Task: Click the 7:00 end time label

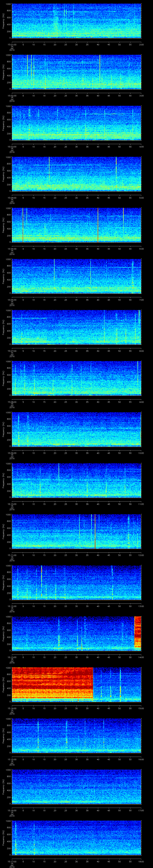Action: click(141, 300)
